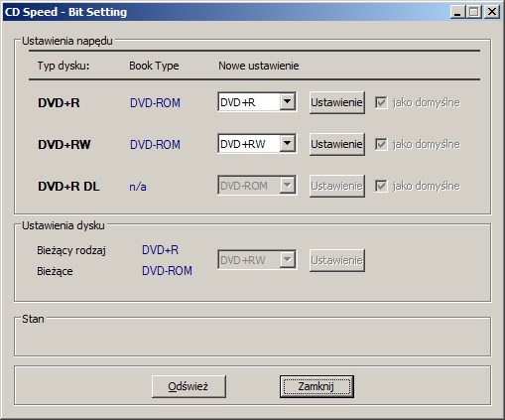The height and width of the screenshot is (420, 505).
Task: Click DVD-ROM book type in DVD+R row
Action: pyautogui.click(x=155, y=103)
